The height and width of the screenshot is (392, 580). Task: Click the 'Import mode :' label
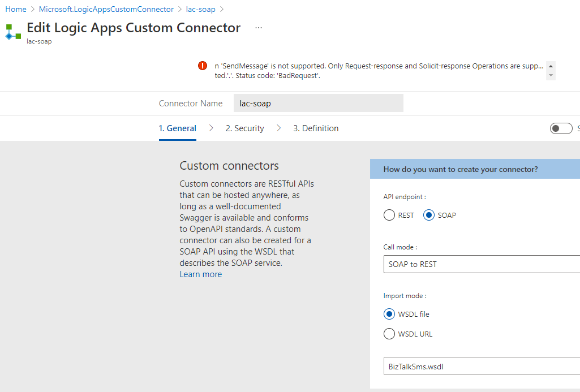pos(405,296)
